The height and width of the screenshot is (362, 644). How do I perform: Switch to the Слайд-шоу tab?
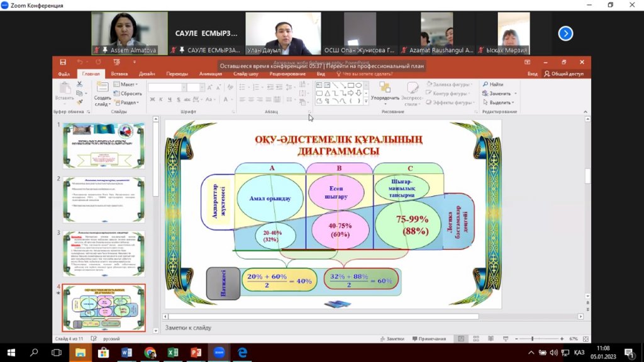coord(246,74)
